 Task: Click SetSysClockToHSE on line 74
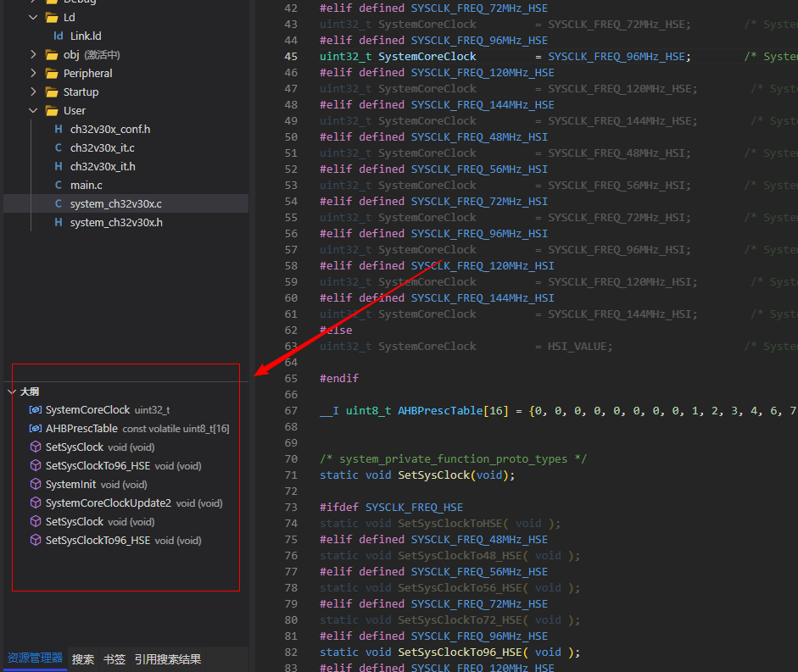point(450,524)
